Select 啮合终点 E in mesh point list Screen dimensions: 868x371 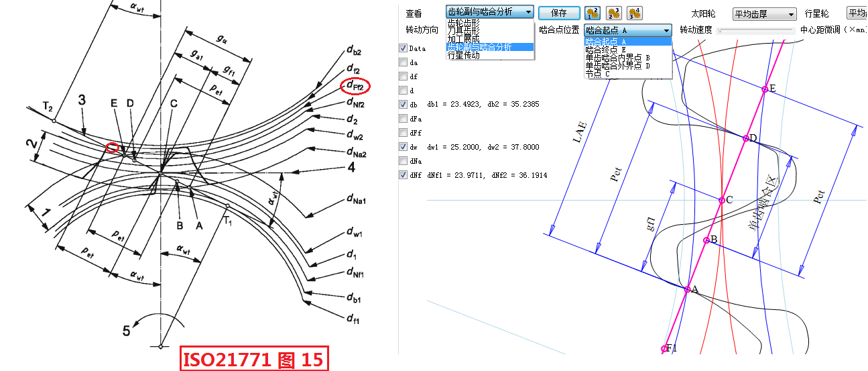(x=628, y=50)
